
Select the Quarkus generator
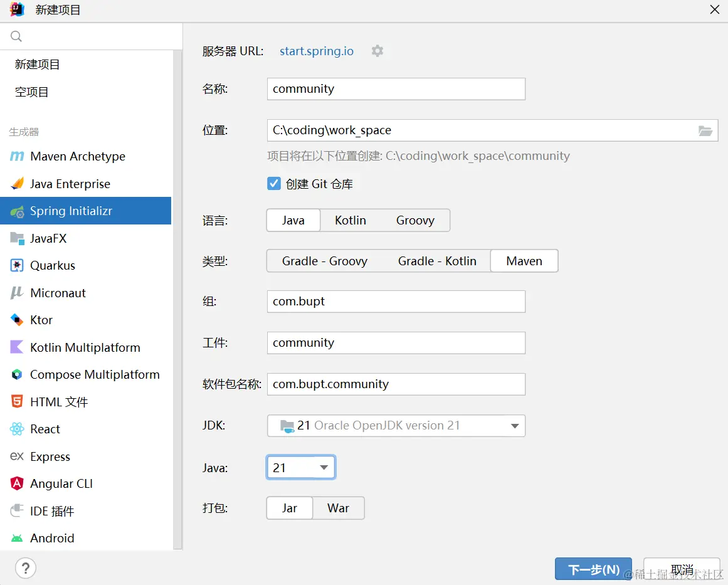pos(52,265)
